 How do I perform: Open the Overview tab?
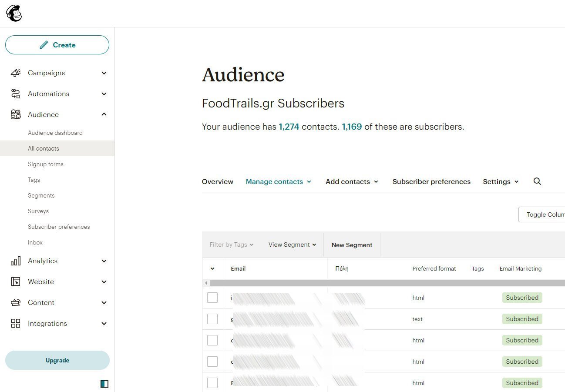[218, 181]
